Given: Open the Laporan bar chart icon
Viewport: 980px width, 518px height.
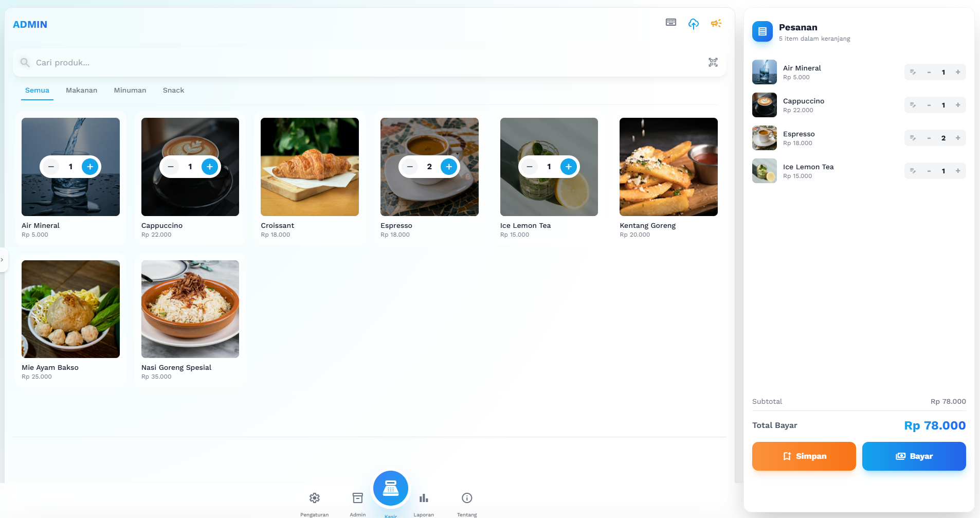Looking at the screenshot, I should click(x=424, y=498).
